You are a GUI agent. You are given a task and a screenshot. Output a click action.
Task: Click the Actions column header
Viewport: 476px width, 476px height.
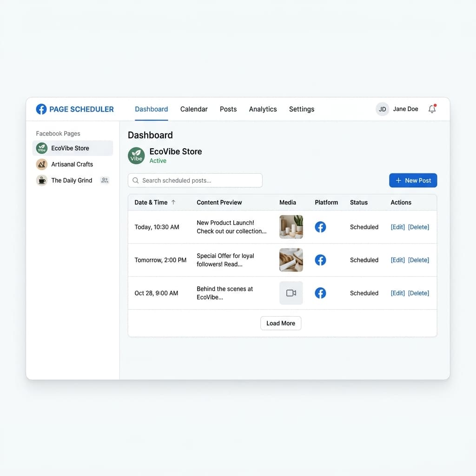click(401, 202)
